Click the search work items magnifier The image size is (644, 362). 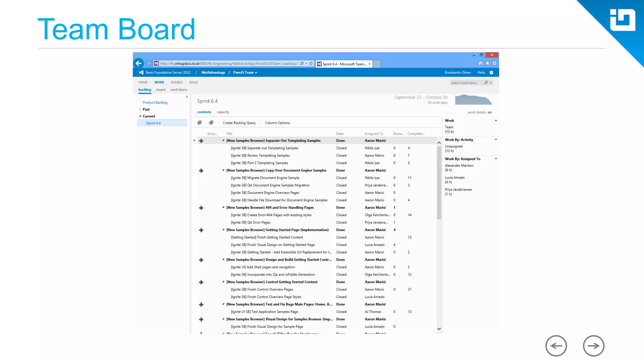(x=486, y=83)
